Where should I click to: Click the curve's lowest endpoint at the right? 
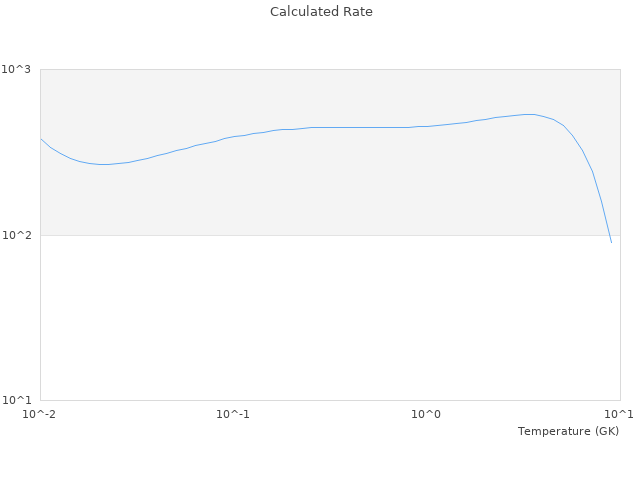point(611,242)
